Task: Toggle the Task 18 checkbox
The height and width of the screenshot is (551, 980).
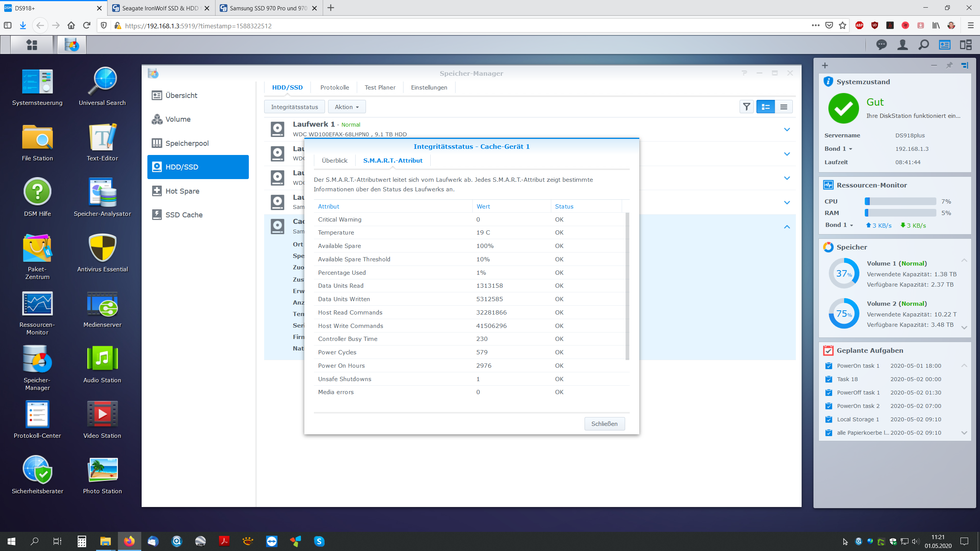Action: (x=829, y=379)
